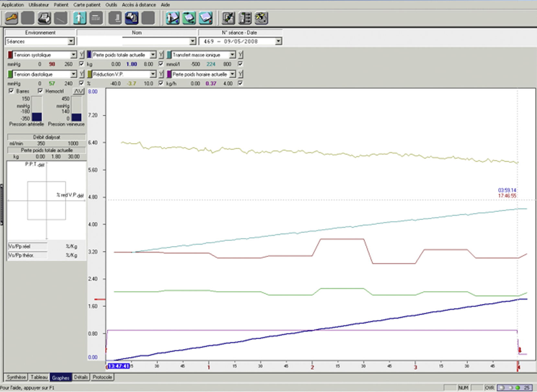This screenshot has height=392, width=537.
Task: Click Y-axis button next to Transfert masse ionique
Action: 240,55
